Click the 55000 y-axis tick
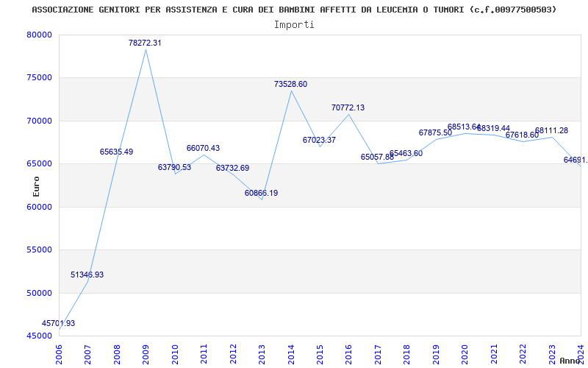Image resolution: width=588 pixels, height=368 pixels. coord(40,250)
